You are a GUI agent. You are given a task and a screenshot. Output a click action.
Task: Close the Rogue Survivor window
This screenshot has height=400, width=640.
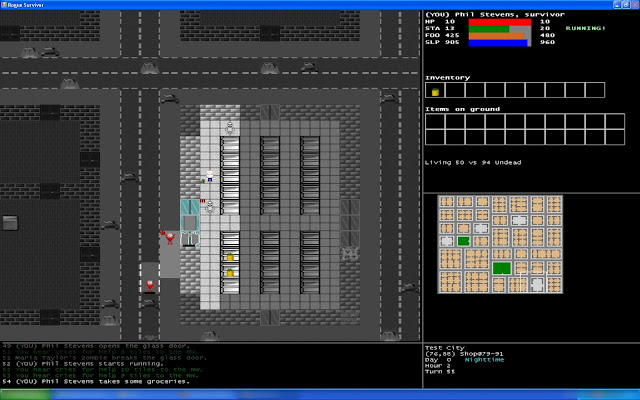point(635,5)
